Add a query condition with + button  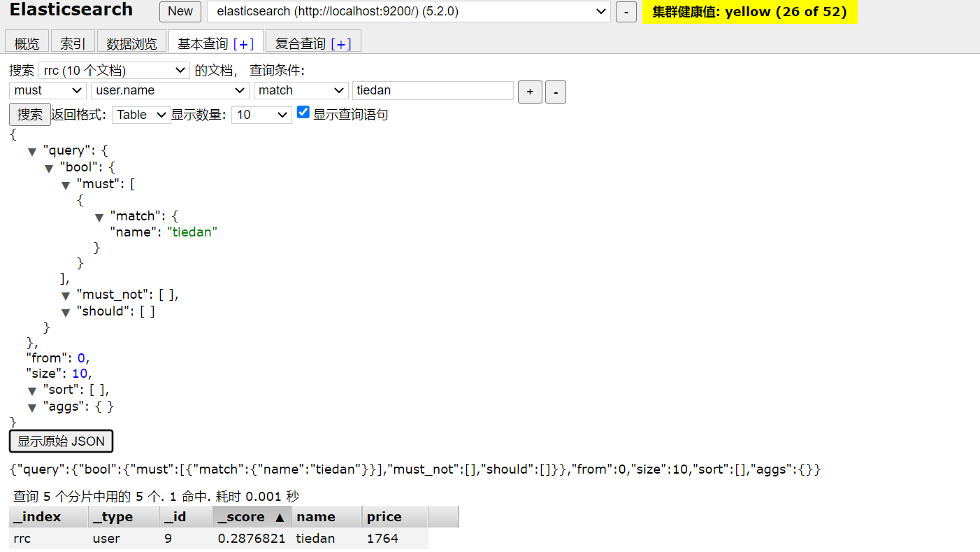coord(530,92)
